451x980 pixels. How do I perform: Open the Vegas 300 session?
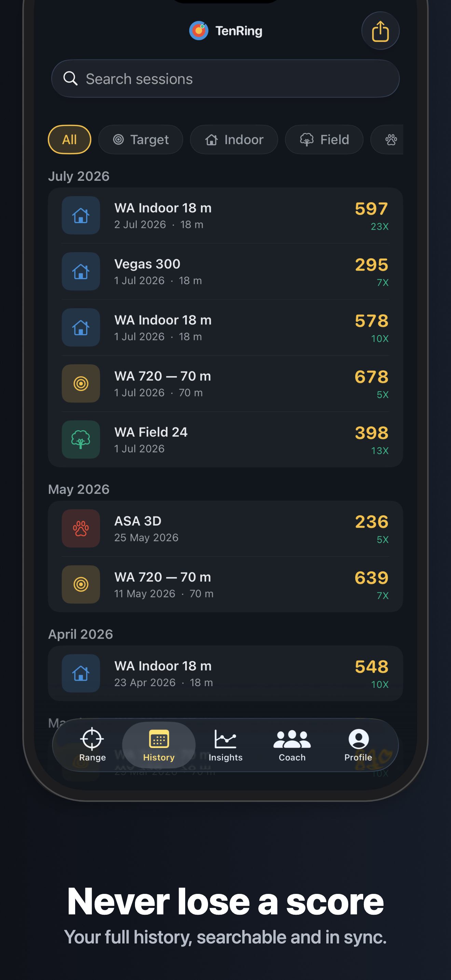tap(225, 272)
